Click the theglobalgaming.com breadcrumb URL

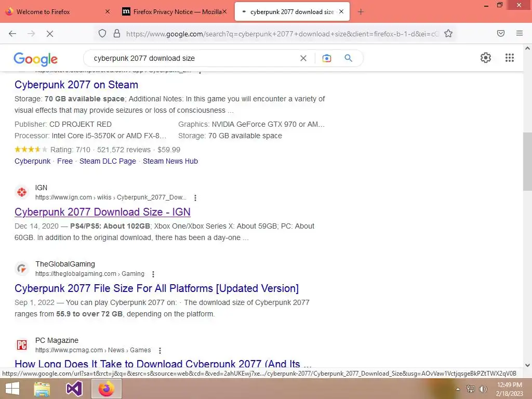(89, 274)
